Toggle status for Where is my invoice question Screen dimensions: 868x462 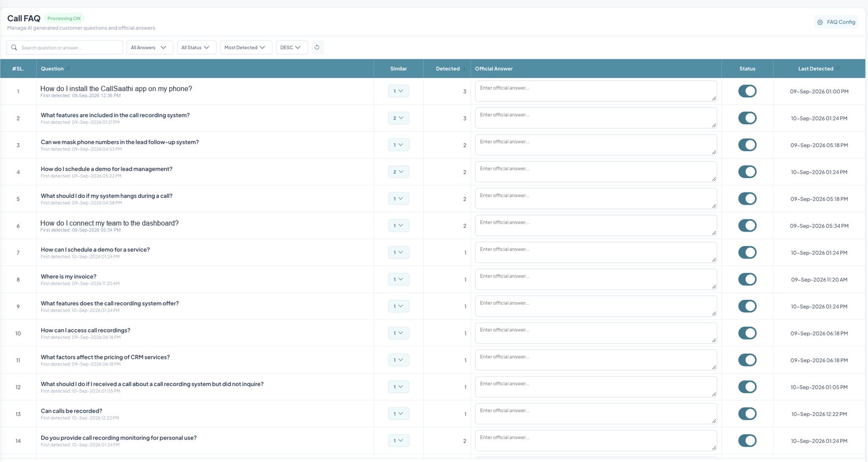coord(747,279)
